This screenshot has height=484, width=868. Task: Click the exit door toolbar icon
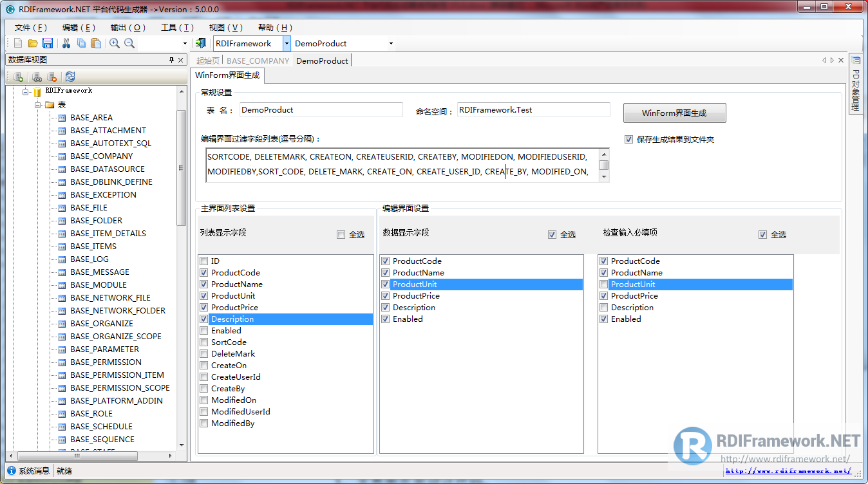coord(202,43)
